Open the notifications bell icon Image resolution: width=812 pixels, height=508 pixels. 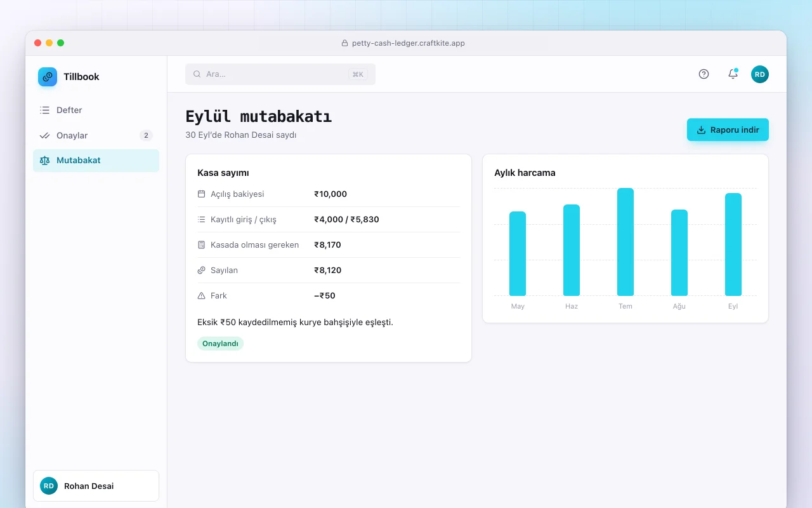click(733, 74)
